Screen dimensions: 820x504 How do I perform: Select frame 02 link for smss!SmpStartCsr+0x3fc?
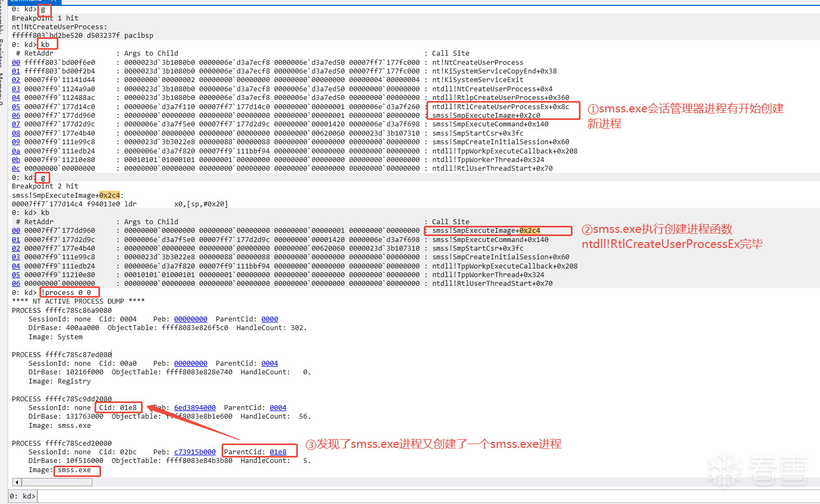(16, 248)
